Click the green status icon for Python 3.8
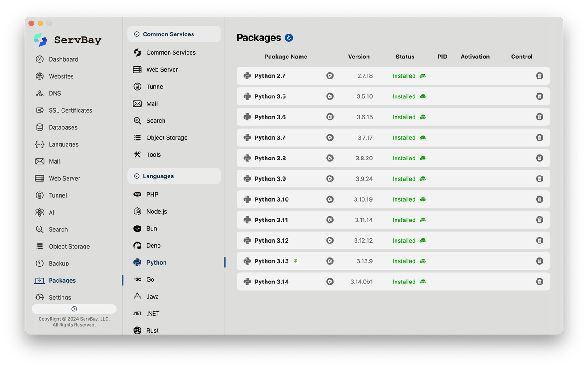588x368 pixels. (423, 158)
